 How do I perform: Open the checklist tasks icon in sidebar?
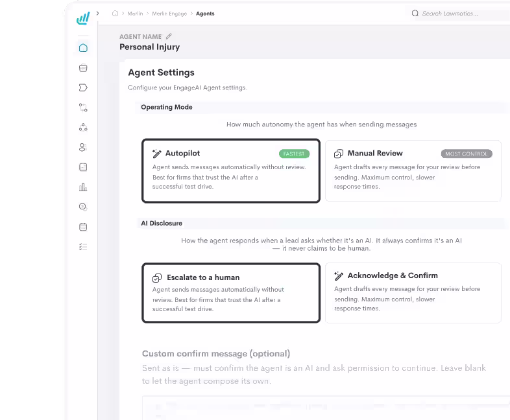pyautogui.click(x=83, y=247)
